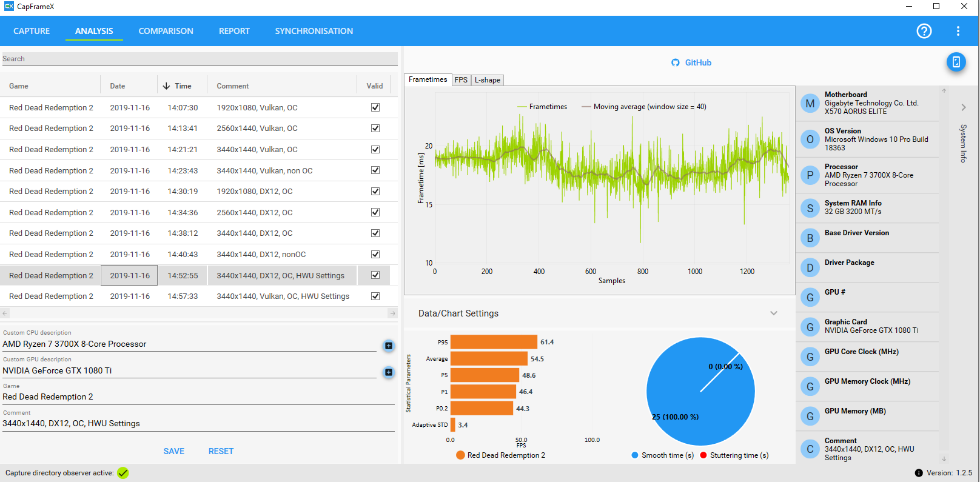980x482 pixels.
Task: Uncheck Valid for the 14:30:19 record
Action: tap(375, 191)
